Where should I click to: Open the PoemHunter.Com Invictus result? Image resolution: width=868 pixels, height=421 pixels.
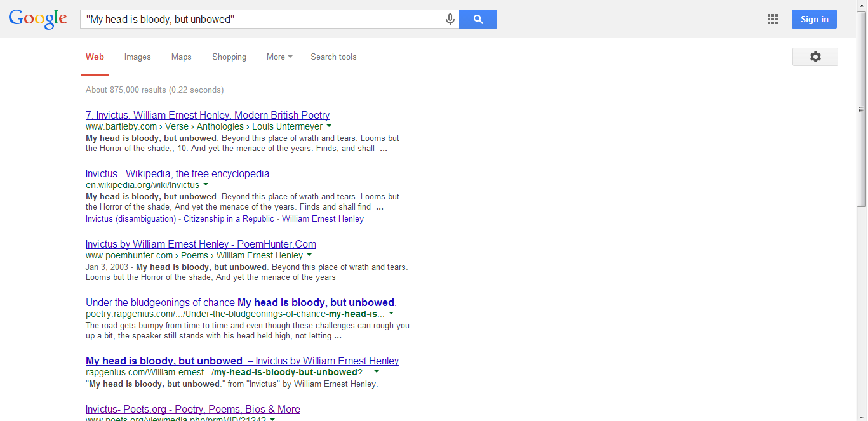(x=201, y=244)
